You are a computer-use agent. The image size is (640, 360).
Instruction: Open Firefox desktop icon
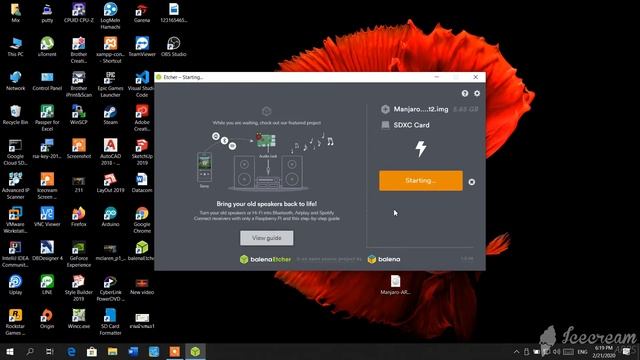pos(79,217)
